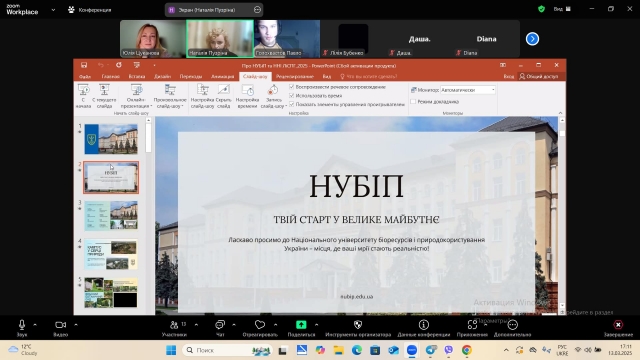Viewport: 640px width, 360px height.
Task: Expand the arrow next to Участники
Action: [x=196, y=325]
